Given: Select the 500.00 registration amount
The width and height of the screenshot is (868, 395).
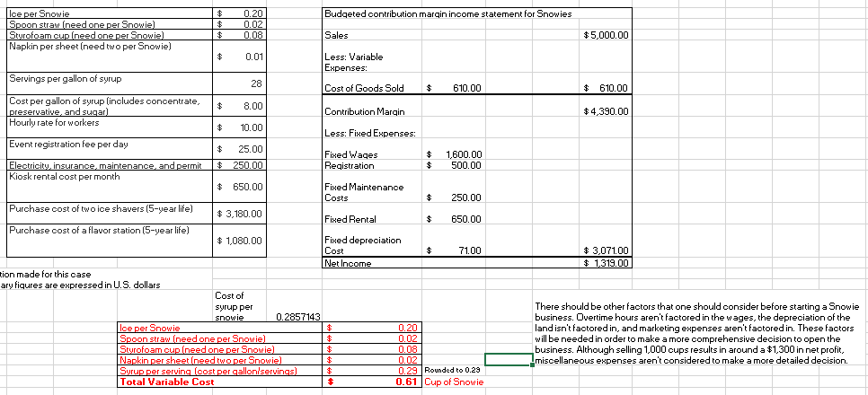Looking at the screenshot, I should point(454,165).
